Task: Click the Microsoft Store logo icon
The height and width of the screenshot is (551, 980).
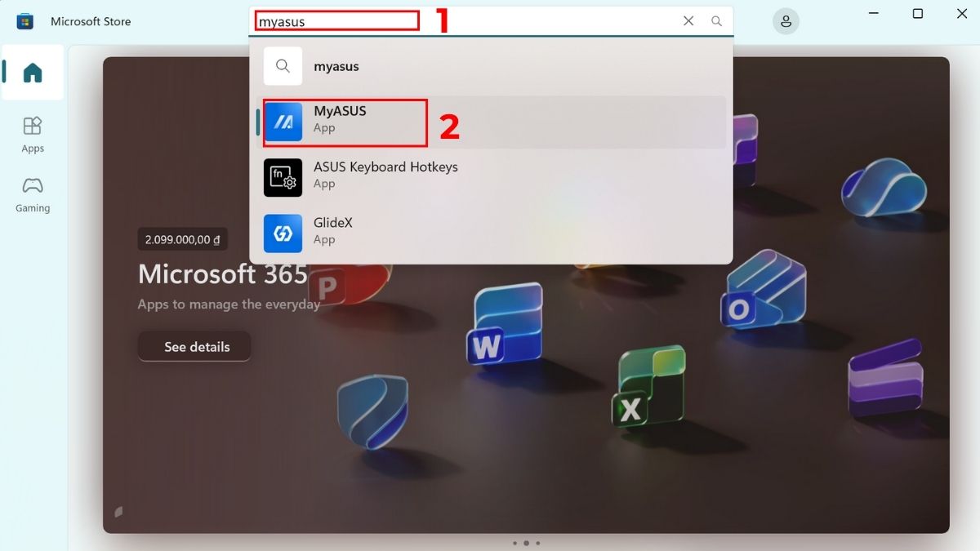Action: [x=24, y=21]
